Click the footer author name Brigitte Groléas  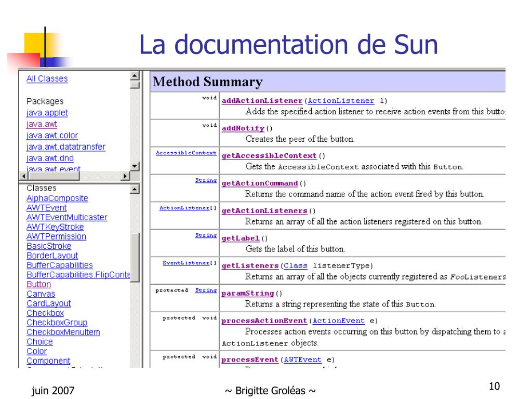(x=270, y=391)
